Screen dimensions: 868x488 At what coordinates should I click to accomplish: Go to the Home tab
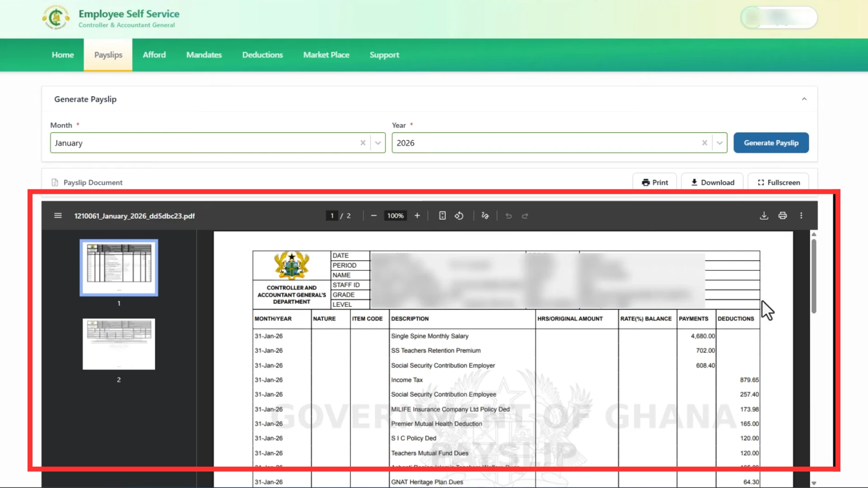(x=63, y=55)
